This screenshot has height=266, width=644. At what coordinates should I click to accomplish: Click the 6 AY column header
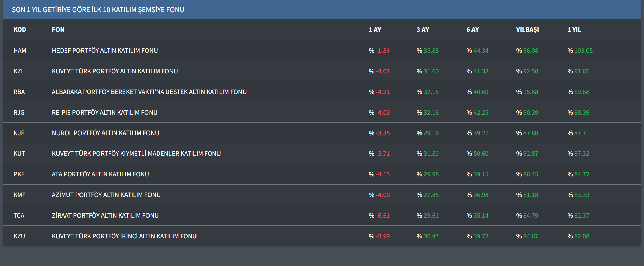click(x=473, y=30)
